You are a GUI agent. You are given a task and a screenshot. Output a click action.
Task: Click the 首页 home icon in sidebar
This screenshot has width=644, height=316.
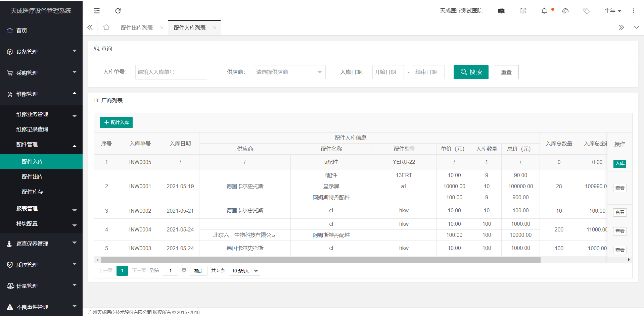(10, 31)
